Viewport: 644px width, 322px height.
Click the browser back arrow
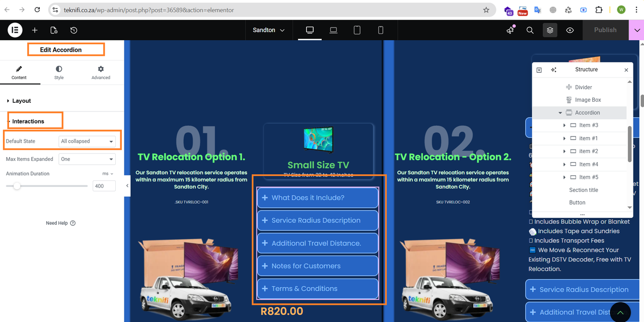click(x=7, y=10)
